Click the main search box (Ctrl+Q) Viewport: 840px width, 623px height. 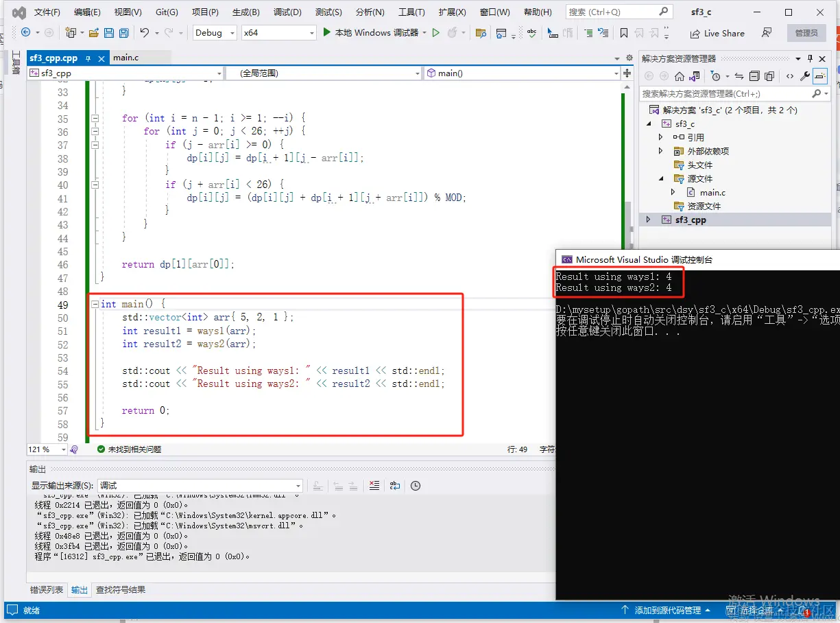point(619,12)
